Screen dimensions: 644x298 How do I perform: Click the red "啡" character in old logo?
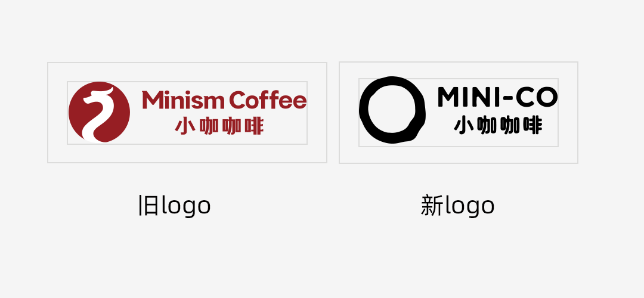(253, 126)
